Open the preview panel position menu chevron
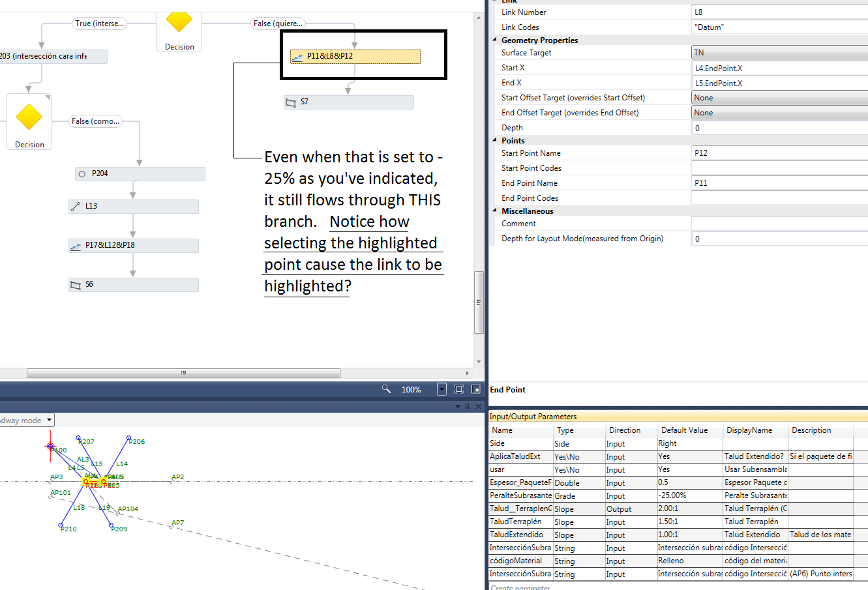This screenshot has height=590, width=868. click(457, 406)
